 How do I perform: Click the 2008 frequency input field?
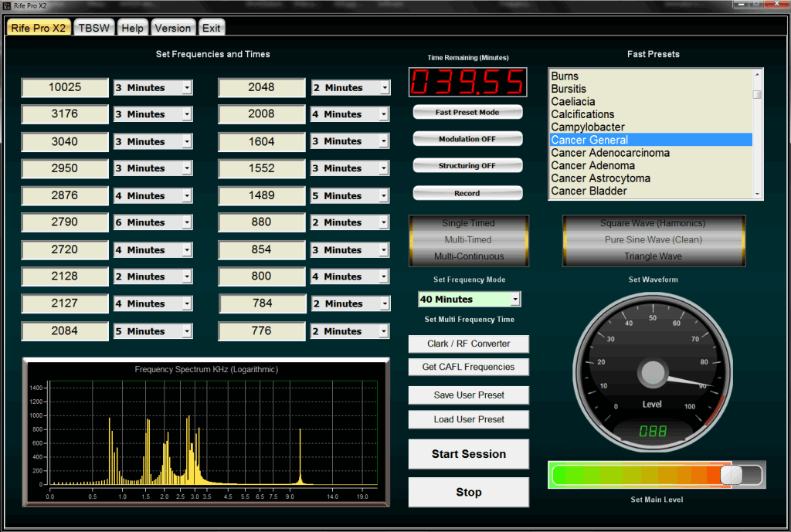[261, 114]
